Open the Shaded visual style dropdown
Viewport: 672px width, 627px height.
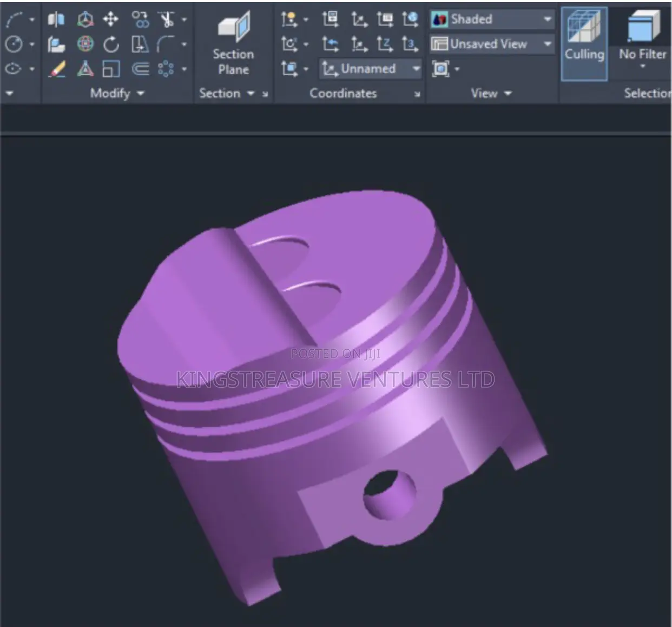tap(548, 19)
